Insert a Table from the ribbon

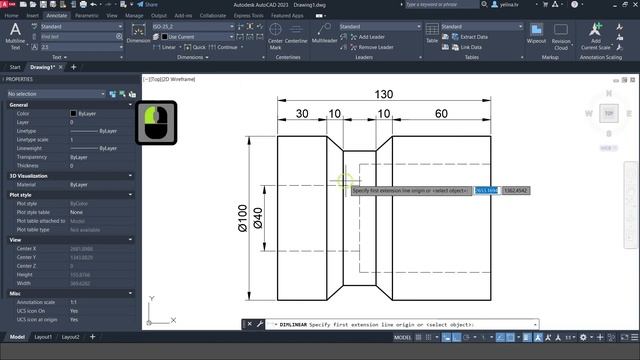click(x=432, y=33)
